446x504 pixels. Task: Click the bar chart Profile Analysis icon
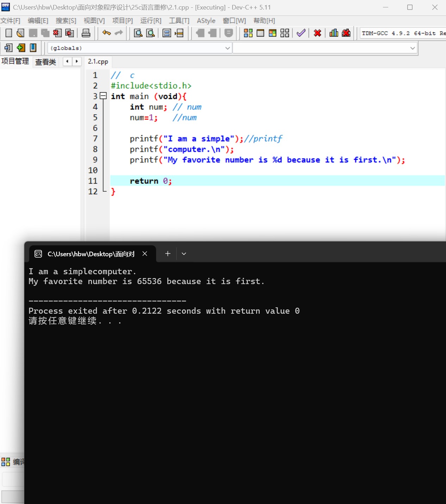coord(334,33)
